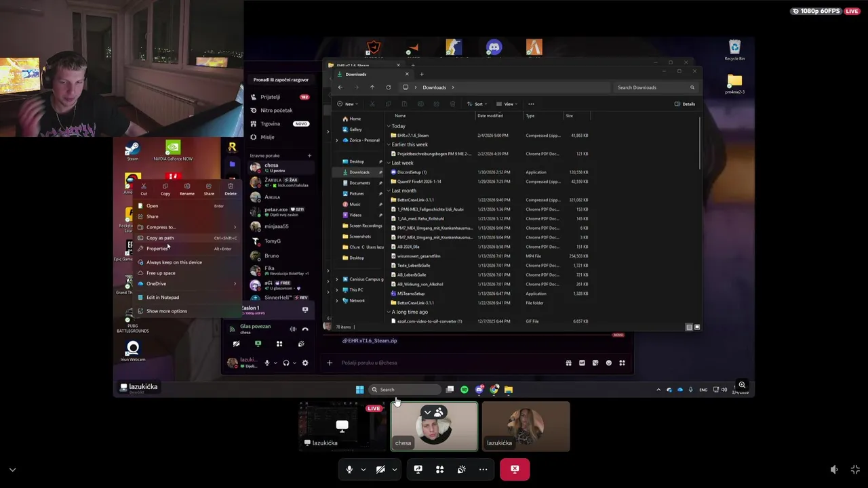Click Delete icon in context menu

(x=231, y=189)
